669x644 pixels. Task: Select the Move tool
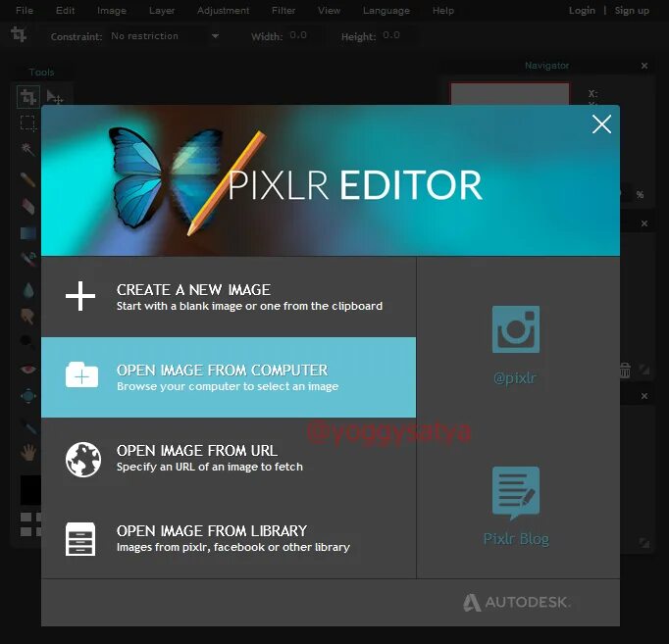[x=55, y=97]
